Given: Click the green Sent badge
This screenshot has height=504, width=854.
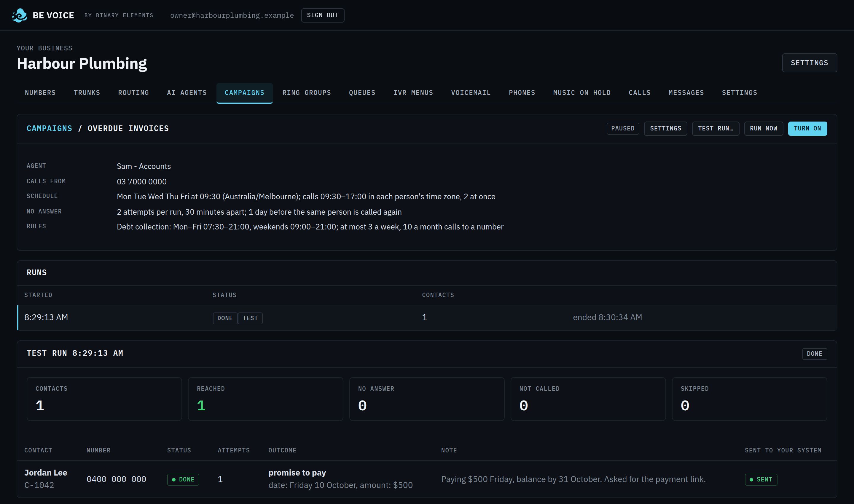Looking at the screenshot, I should (761, 480).
